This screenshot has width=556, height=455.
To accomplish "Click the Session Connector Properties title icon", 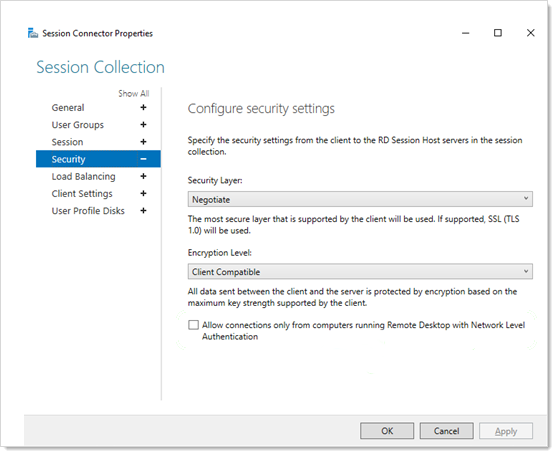I will [x=33, y=33].
